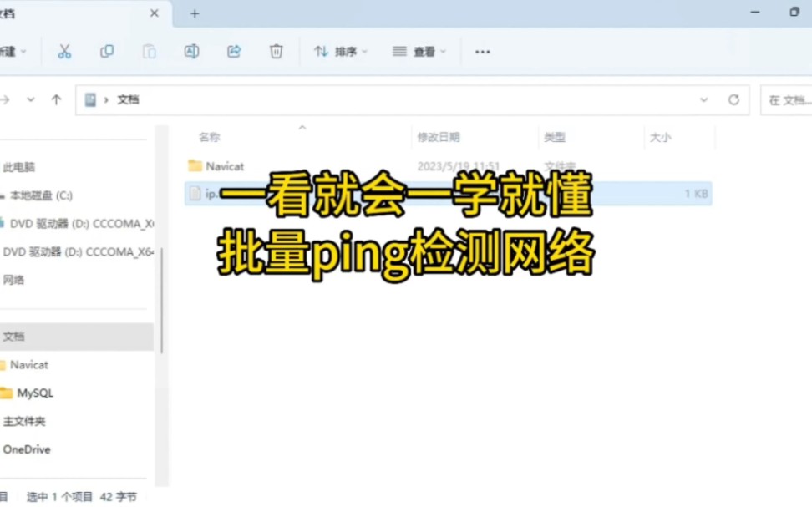Select the Rename icon
The width and height of the screenshot is (812, 507).
coord(191,51)
